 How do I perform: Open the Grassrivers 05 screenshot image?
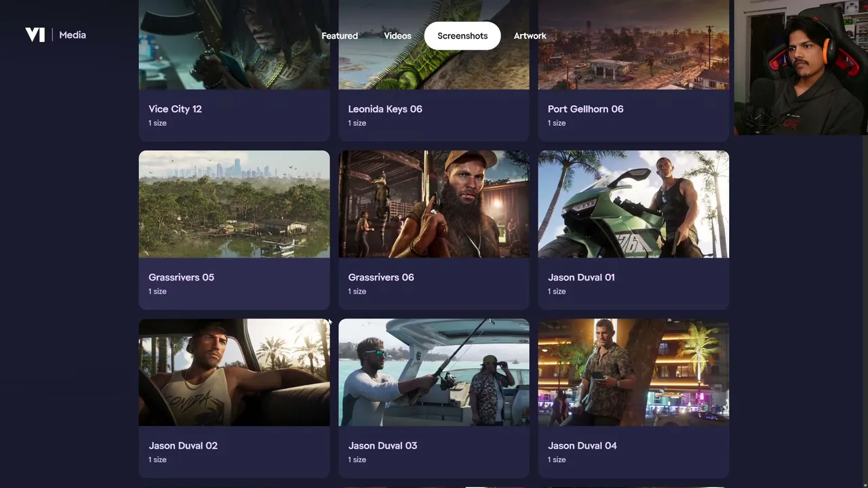tap(234, 204)
